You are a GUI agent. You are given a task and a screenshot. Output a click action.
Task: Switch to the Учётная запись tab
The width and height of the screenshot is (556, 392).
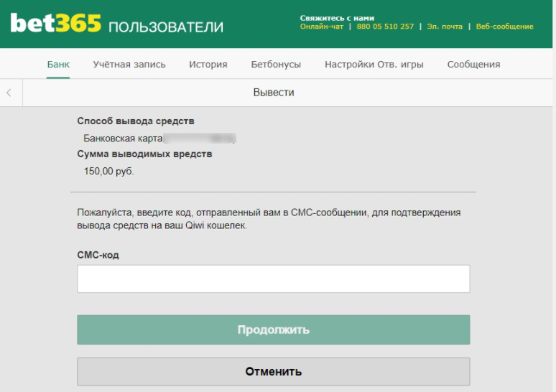pos(129,65)
